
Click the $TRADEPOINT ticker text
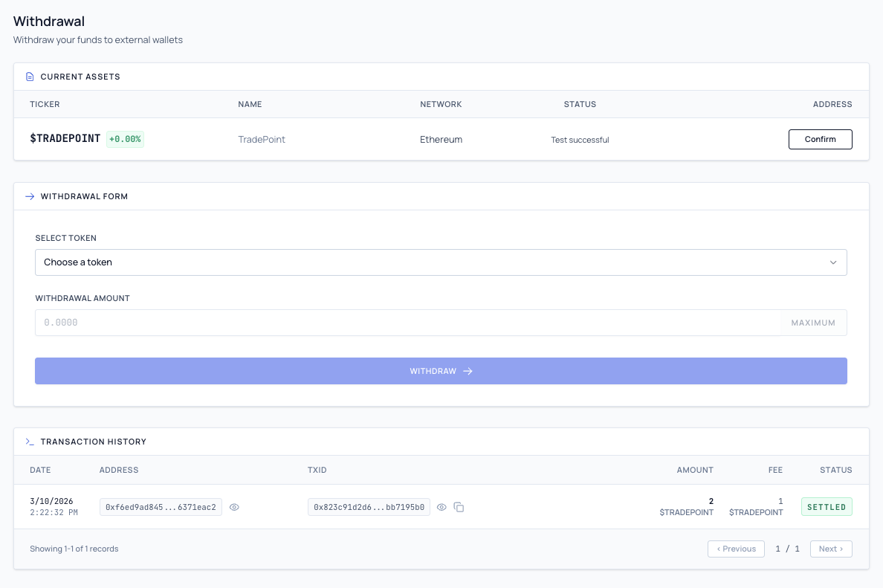tap(65, 138)
